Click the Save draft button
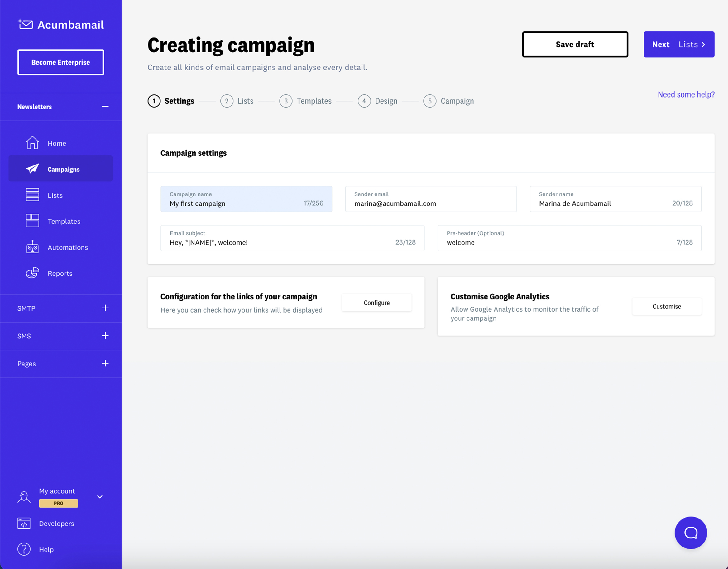The width and height of the screenshot is (728, 569). 575,44
